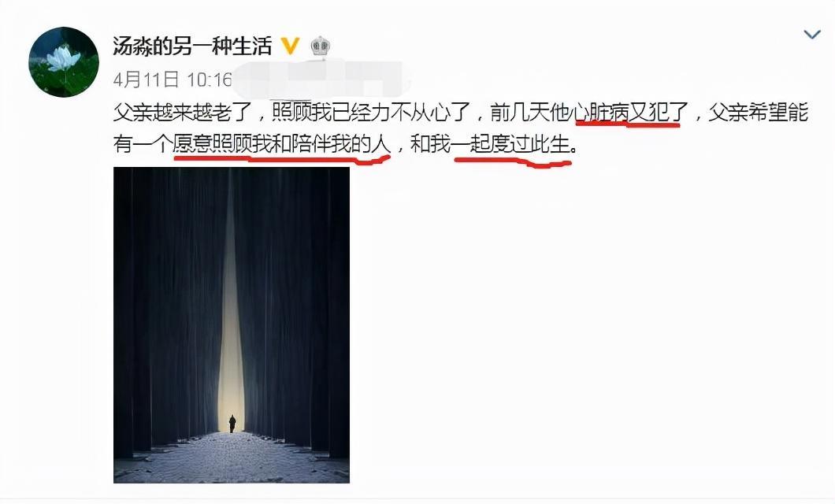Click the post timestamp 4月11日 10:16
835x504 pixels.
pos(173,80)
